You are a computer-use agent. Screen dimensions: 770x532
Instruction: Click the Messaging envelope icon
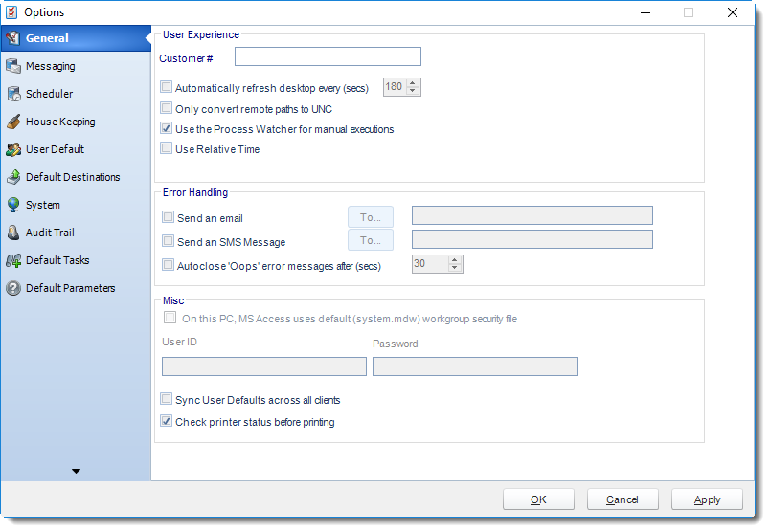pyautogui.click(x=13, y=66)
